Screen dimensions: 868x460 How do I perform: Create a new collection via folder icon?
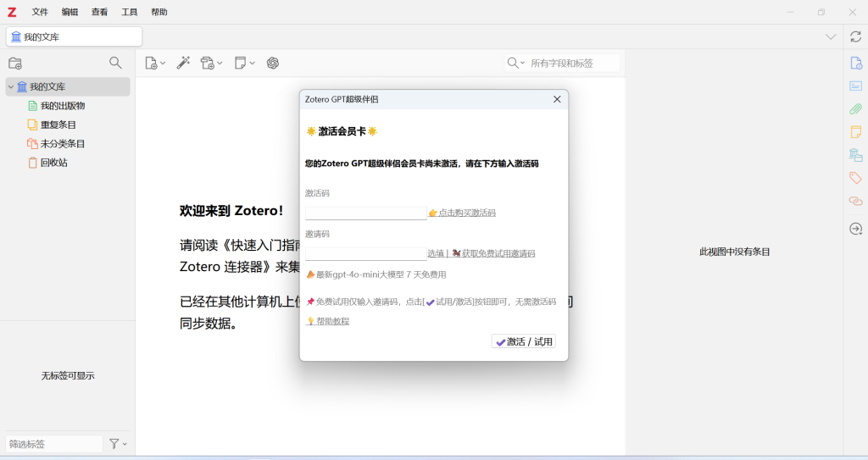tap(15, 63)
